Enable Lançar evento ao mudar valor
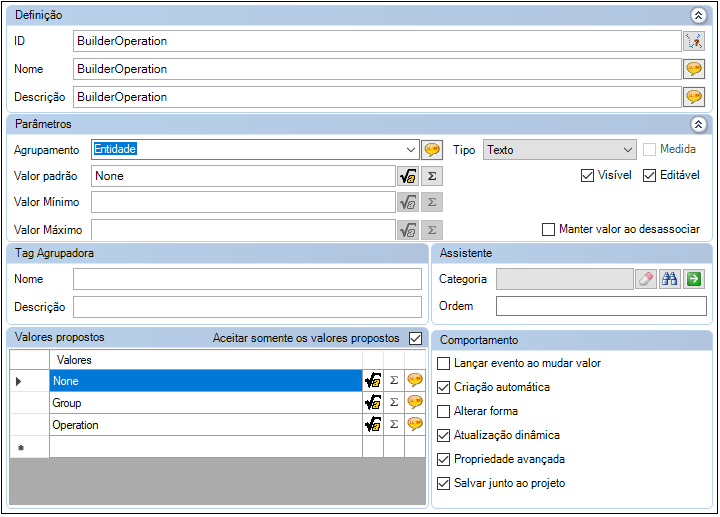720x517 pixels. (444, 364)
